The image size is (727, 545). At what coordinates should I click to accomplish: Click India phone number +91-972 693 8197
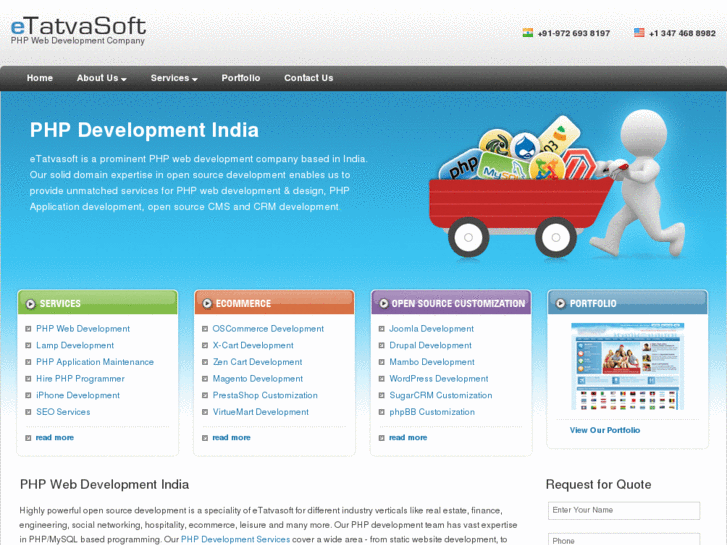pos(574,33)
